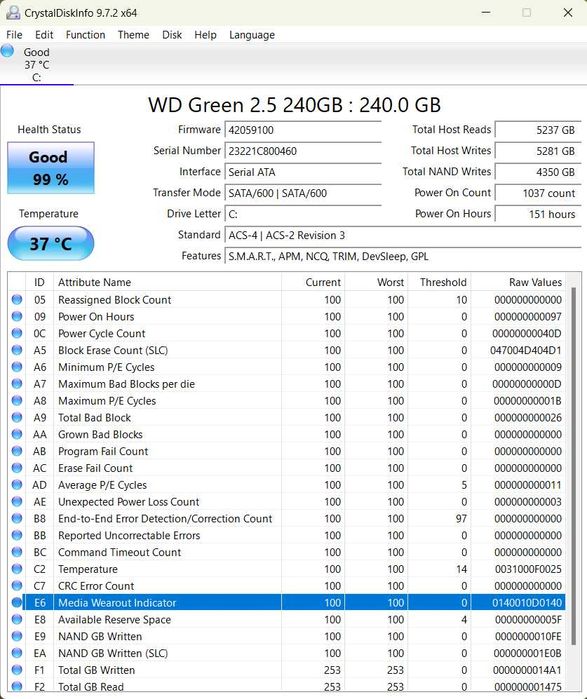This screenshot has width=587, height=699.
Task: Open the Language menu
Action: point(252,35)
